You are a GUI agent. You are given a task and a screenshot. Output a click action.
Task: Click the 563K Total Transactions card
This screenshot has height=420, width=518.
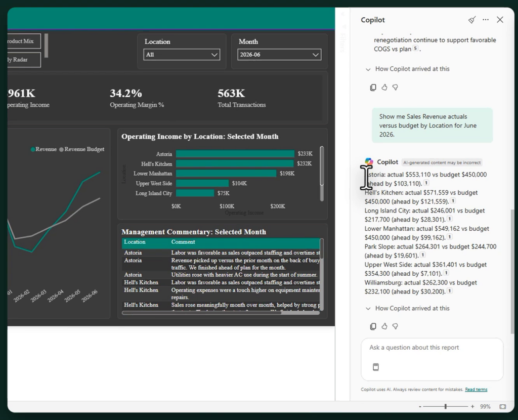(241, 98)
